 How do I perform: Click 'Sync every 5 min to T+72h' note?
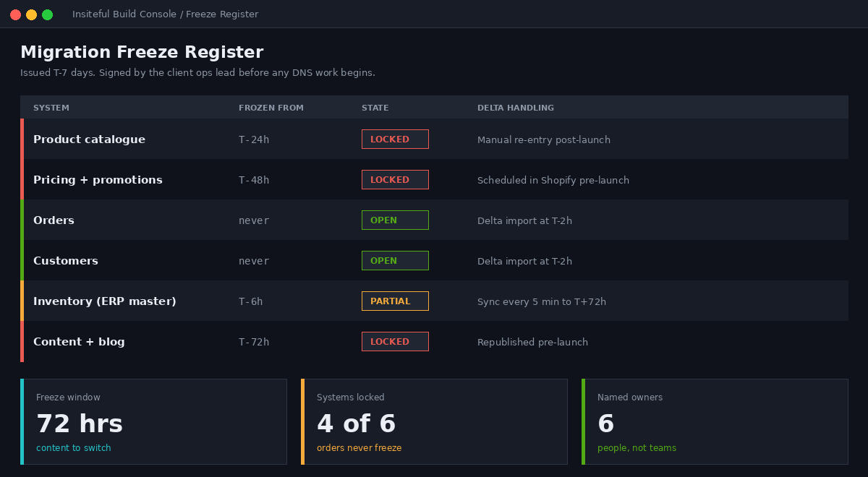click(542, 301)
